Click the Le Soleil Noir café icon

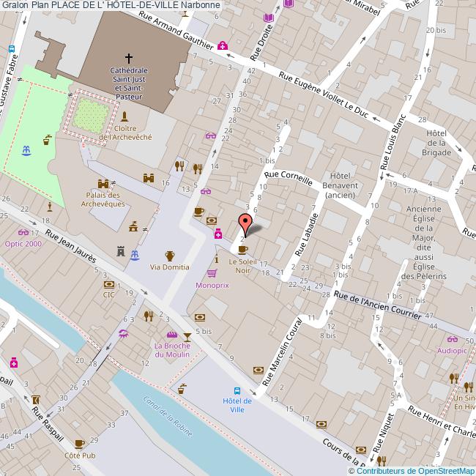coord(243,249)
